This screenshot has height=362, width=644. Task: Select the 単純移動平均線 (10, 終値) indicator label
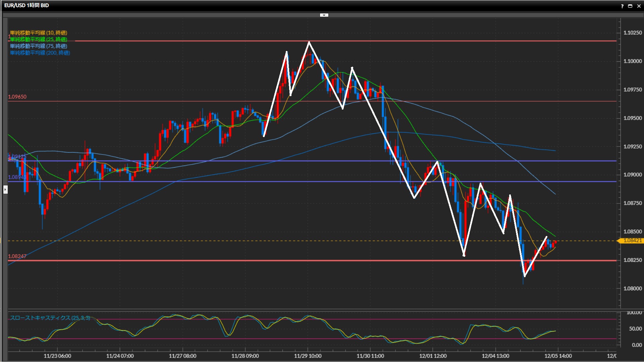point(39,33)
